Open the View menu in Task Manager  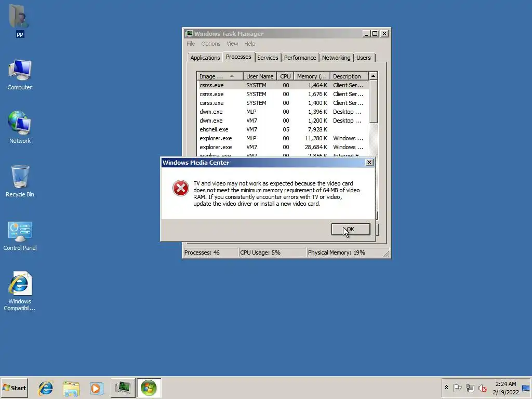tap(232, 44)
